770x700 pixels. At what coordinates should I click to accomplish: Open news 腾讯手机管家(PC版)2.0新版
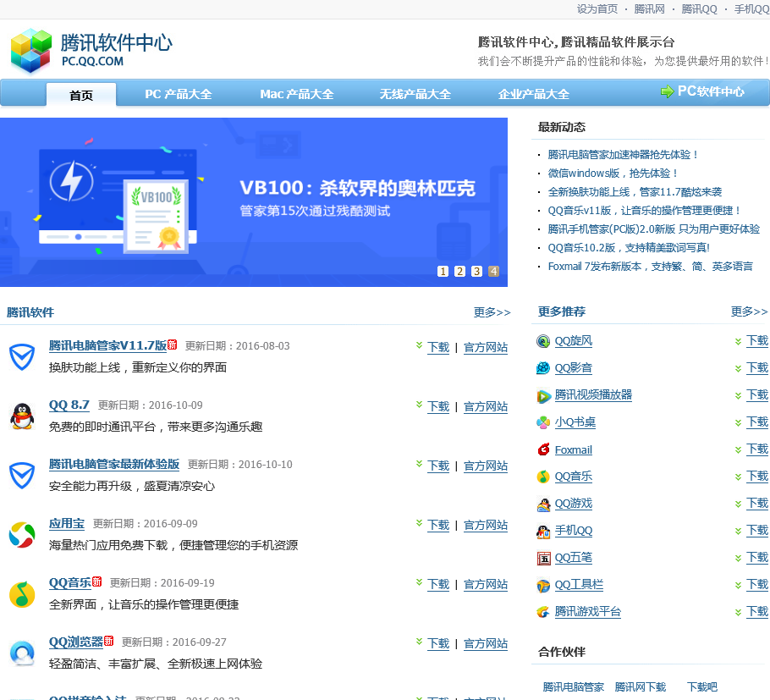[x=653, y=229]
